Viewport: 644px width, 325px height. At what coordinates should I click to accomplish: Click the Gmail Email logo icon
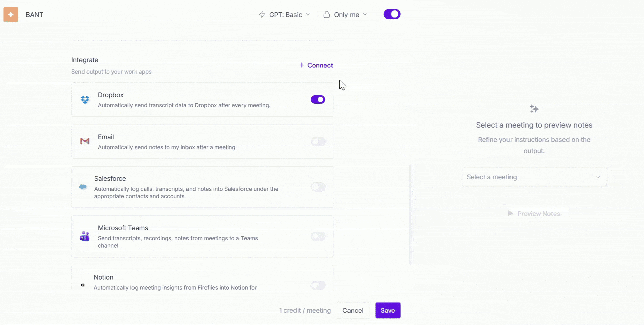point(85,141)
